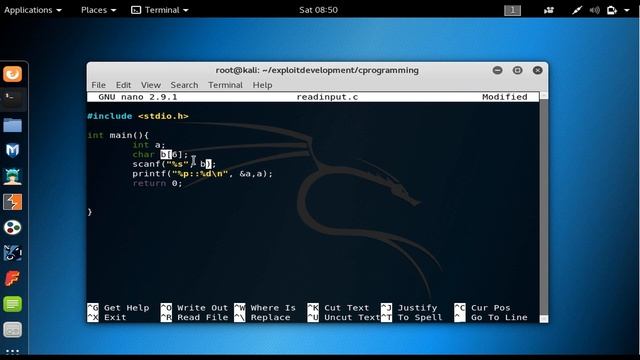Click the return 0; line

[x=157, y=183]
